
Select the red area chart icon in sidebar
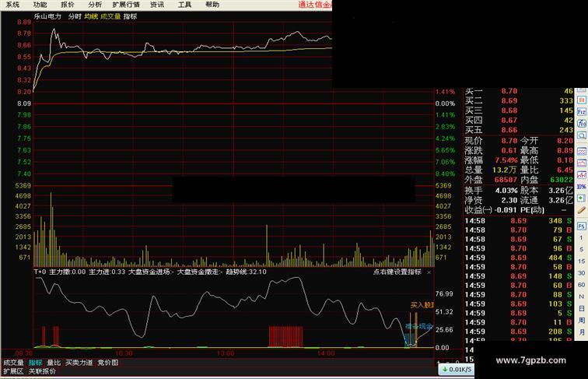(x=582, y=163)
